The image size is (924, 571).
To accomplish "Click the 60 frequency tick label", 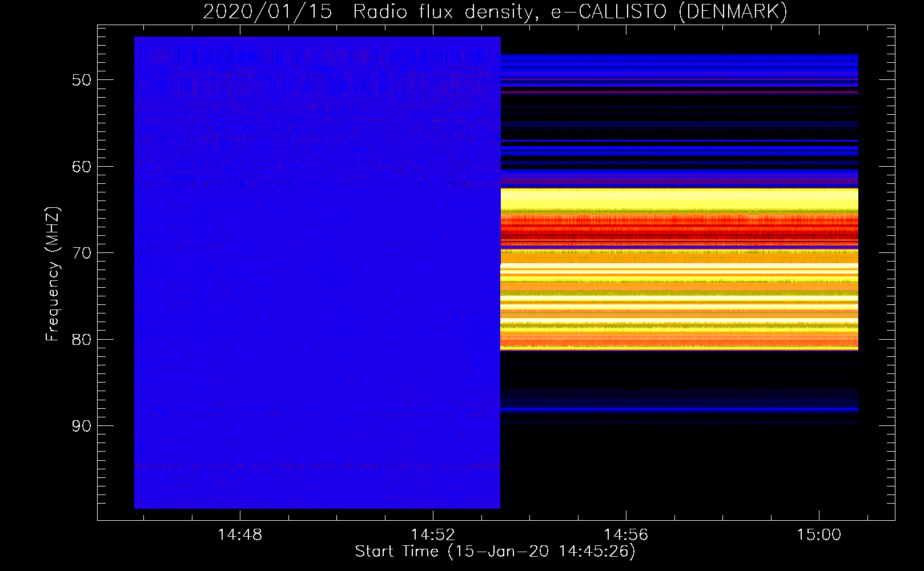I will 82,167.
